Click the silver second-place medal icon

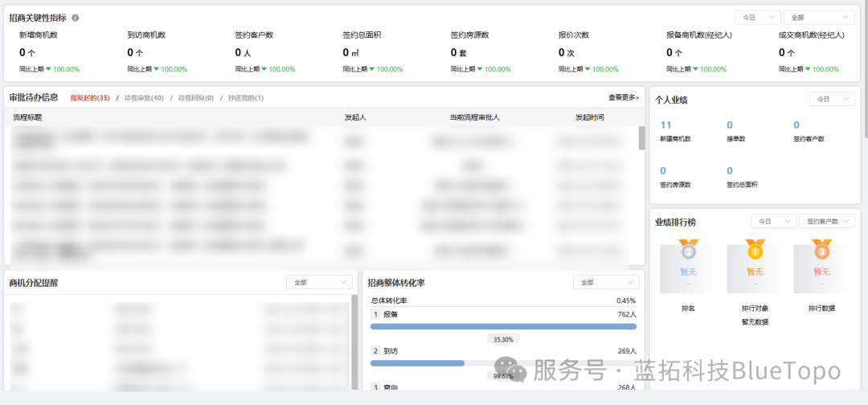tap(689, 250)
